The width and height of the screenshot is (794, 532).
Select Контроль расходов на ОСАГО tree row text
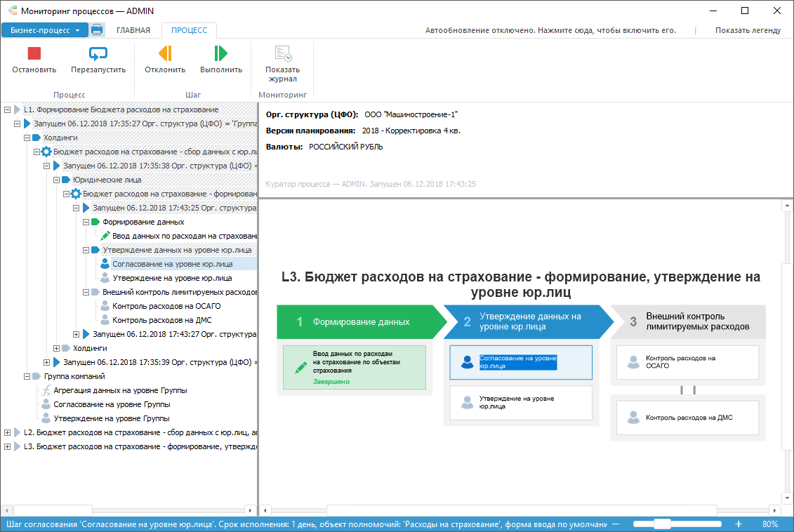[166, 306]
